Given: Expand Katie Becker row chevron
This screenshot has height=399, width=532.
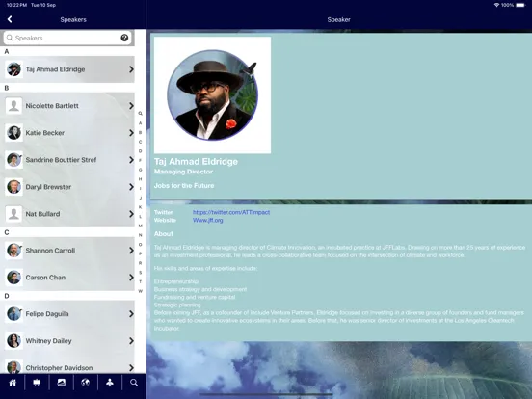Looking at the screenshot, I should pos(131,133).
